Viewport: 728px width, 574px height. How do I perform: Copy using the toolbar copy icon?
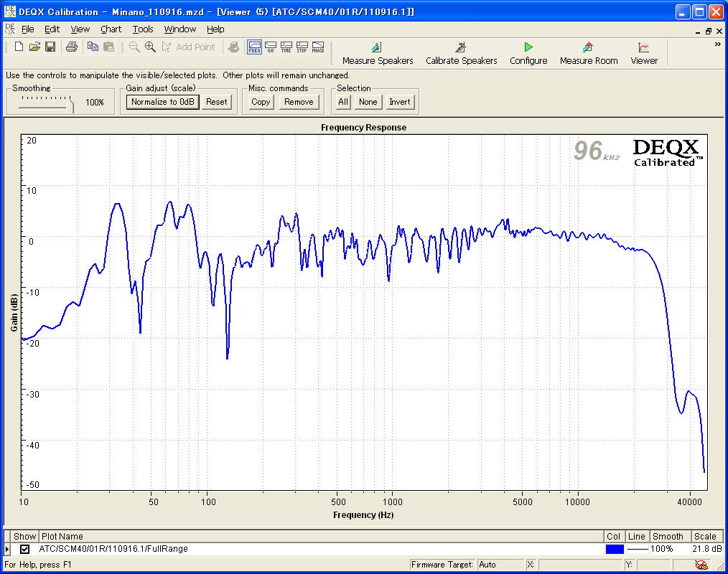click(x=93, y=47)
